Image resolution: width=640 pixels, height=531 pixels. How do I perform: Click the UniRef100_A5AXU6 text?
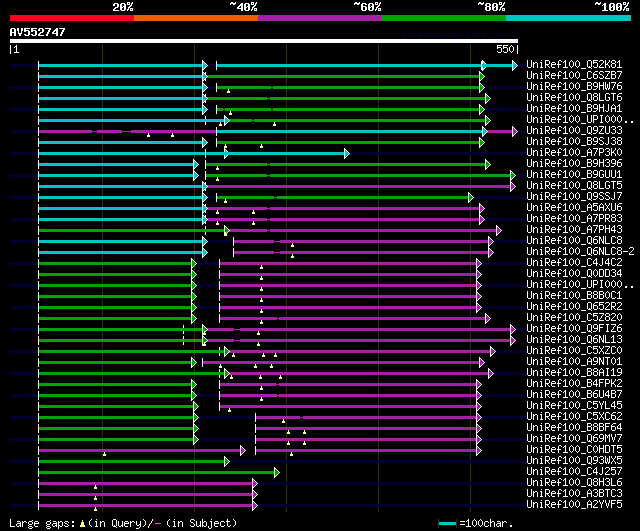click(574, 208)
